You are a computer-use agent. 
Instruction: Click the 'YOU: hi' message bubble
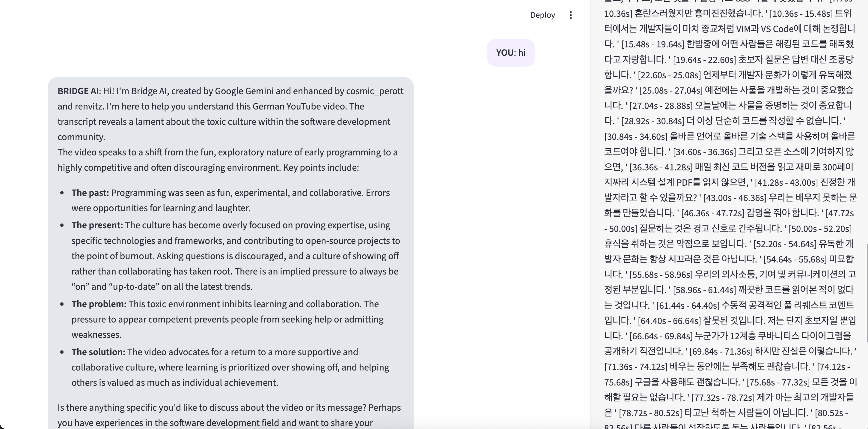pos(510,52)
